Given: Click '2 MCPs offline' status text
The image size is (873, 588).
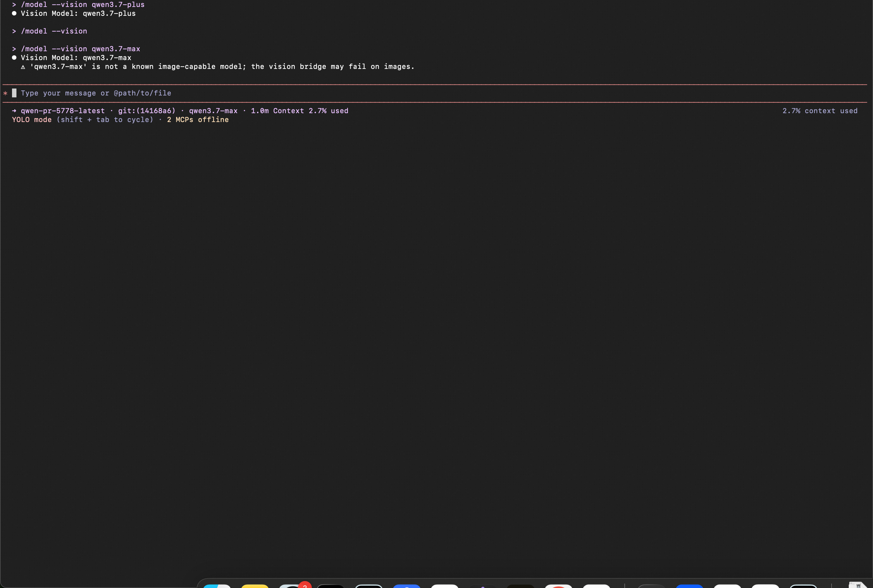Looking at the screenshot, I should [x=198, y=119].
